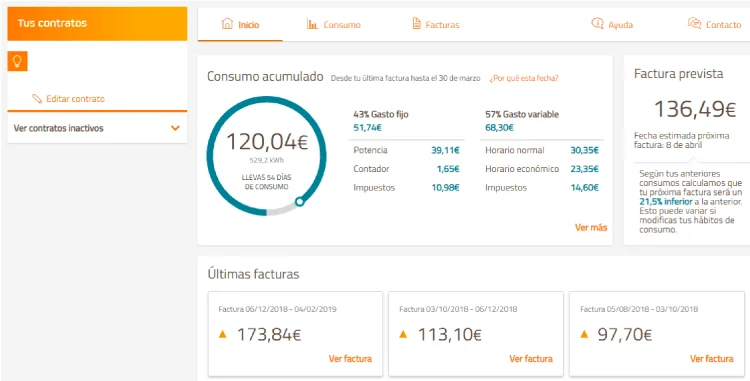Viewport: 750px width, 381px height.
Task: Click the 120,04€ accumulated amount
Action: point(267,142)
